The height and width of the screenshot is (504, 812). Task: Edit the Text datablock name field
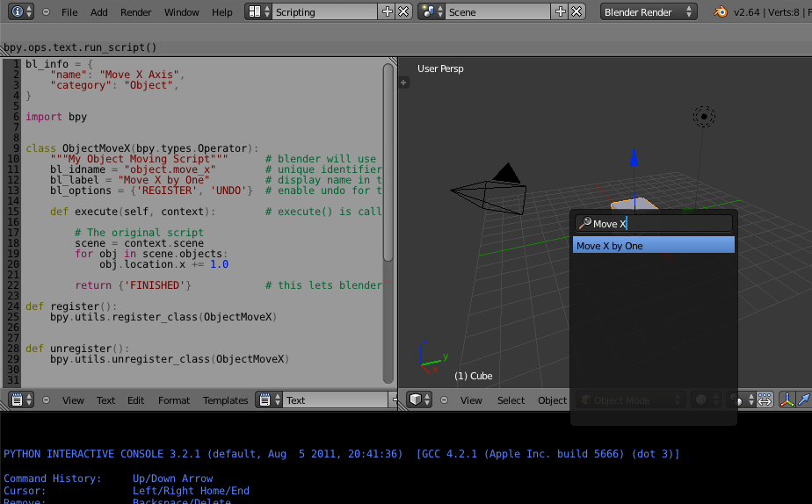[x=336, y=400]
